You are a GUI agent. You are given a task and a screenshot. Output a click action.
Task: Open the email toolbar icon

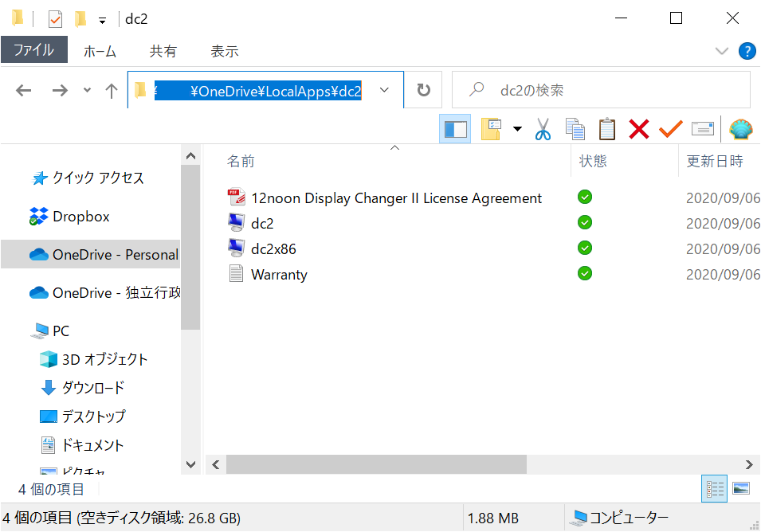[x=702, y=128]
